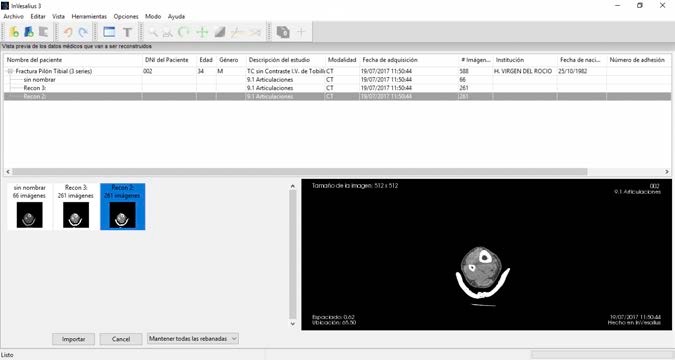Click the cross lines plus icon
The width and height of the screenshot is (675, 360).
301,32
